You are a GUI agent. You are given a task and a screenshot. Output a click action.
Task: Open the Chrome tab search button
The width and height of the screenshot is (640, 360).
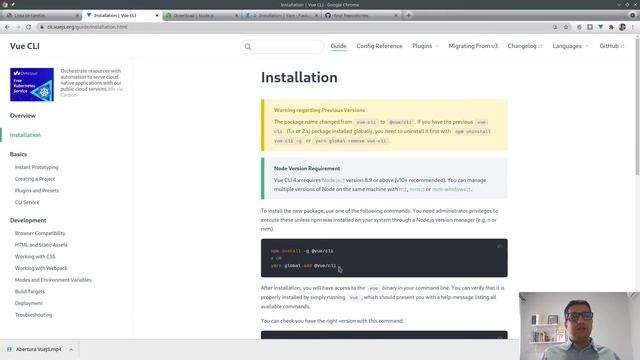632,15
